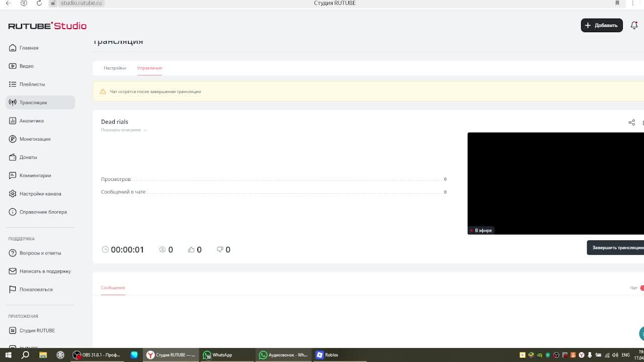Image resolution: width=644 pixels, height=362 pixels.
Task: Open Вопросы и ответы help
Action: pyautogui.click(x=40, y=253)
